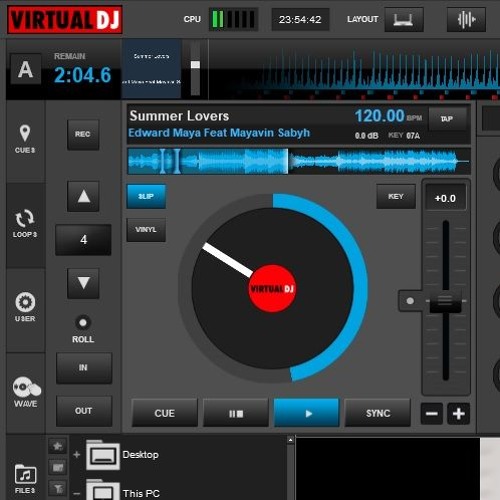Image resolution: width=500 pixels, height=500 pixels.
Task: Open the CUES pad page
Action: (x=25, y=139)
